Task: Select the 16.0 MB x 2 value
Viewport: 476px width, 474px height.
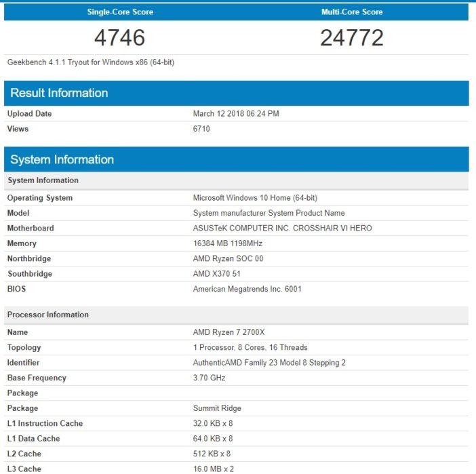Action: tap(214, 469)
